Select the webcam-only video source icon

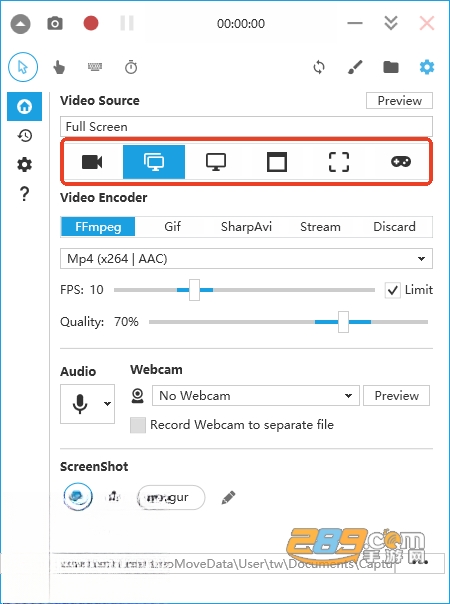coord(92,162)
